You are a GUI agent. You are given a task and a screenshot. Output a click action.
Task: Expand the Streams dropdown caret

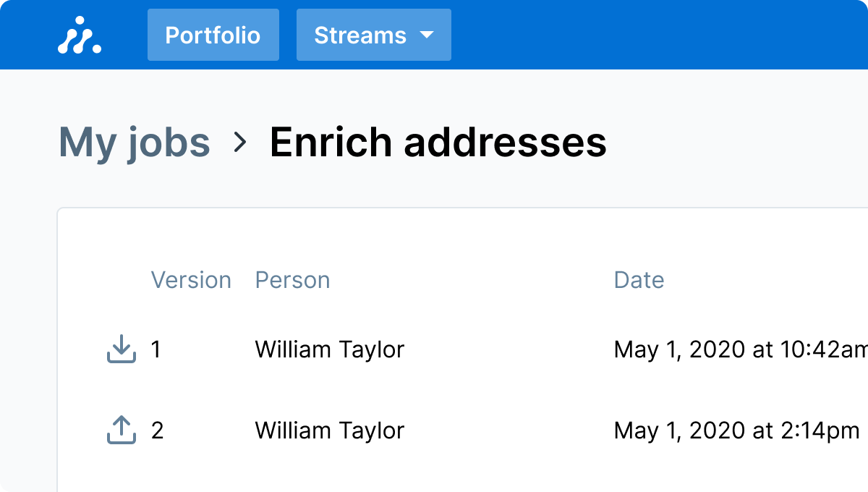[x=427, y=35]
